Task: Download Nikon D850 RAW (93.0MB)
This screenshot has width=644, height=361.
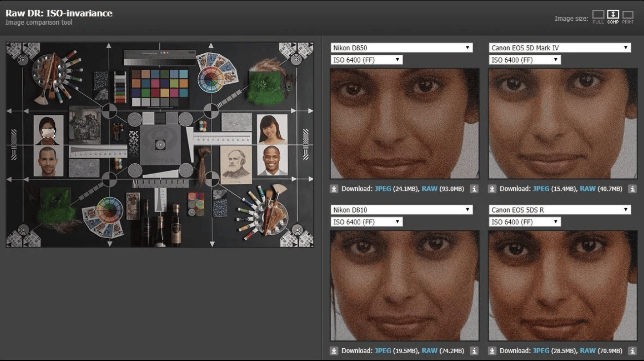Action: pos(429,189)
